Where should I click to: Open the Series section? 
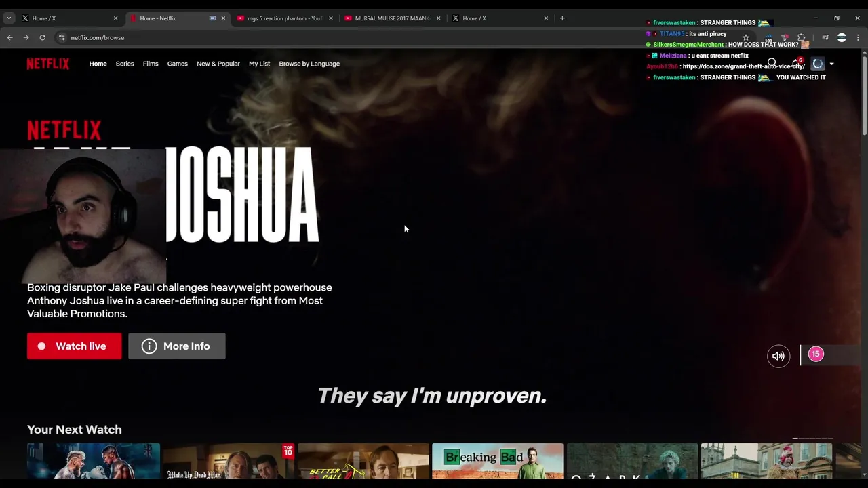pos(125,64)
